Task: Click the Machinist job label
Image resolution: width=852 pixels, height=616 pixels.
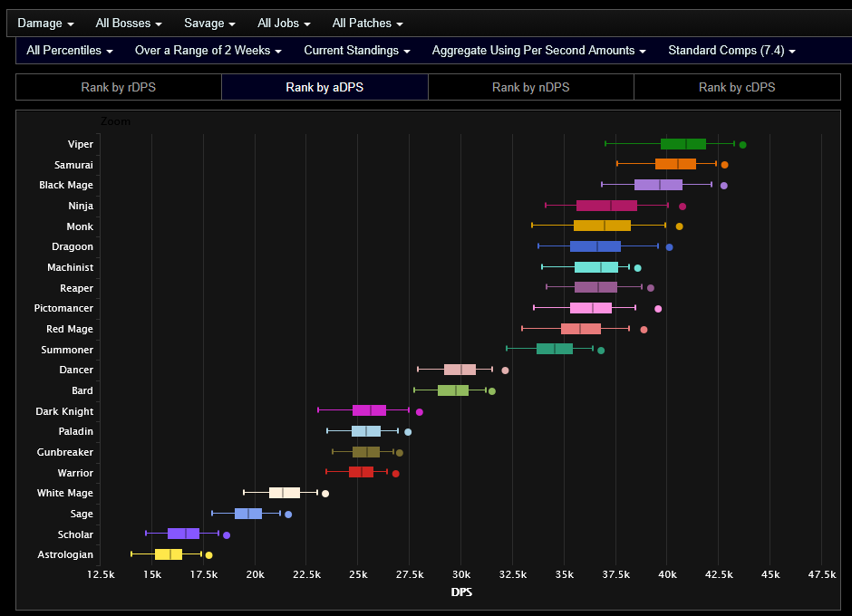Action: [x=70, y=267]
